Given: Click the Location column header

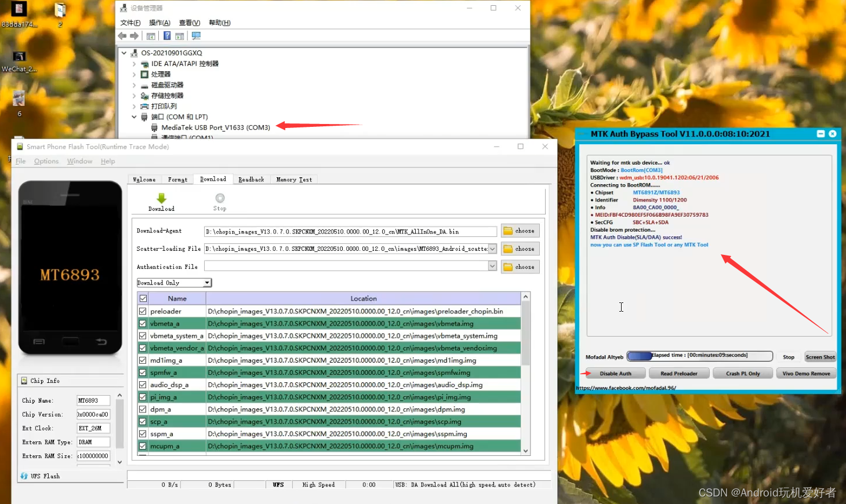Looking at the screenshot, I should tap(364, 298).
